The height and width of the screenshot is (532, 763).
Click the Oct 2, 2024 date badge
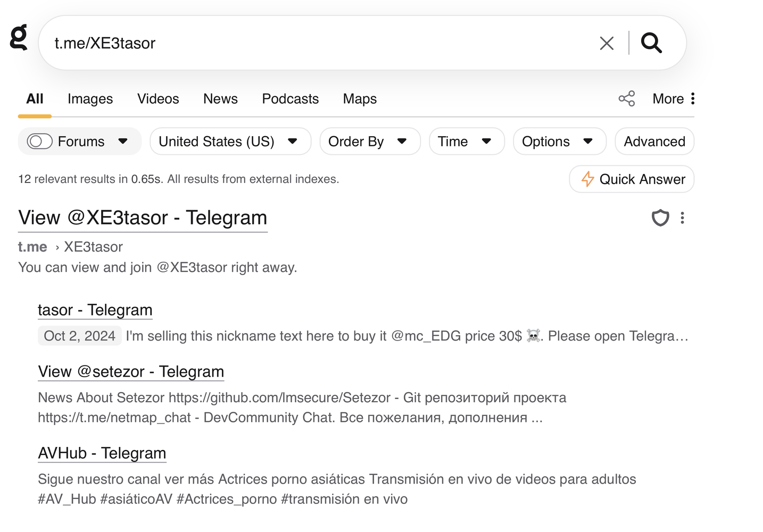[x=80, y=336]
